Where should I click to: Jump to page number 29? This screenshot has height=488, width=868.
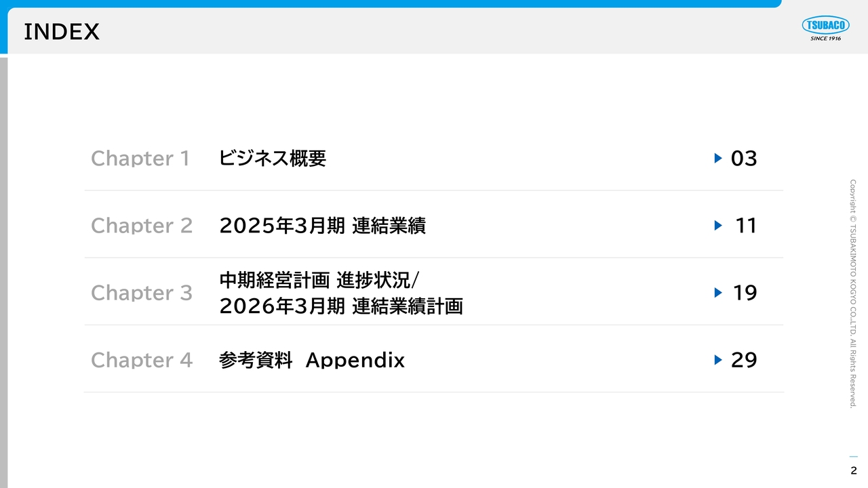point(744,360)
